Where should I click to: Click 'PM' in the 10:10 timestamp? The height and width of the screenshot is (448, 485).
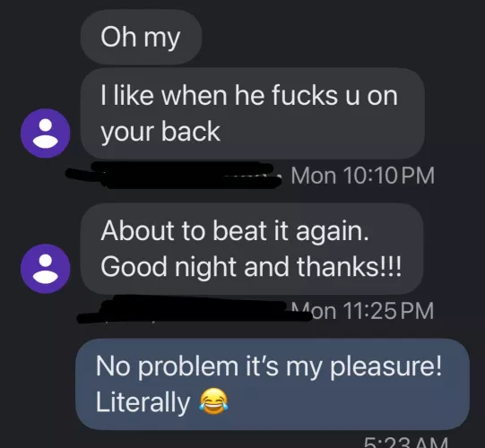click(419, 176)
